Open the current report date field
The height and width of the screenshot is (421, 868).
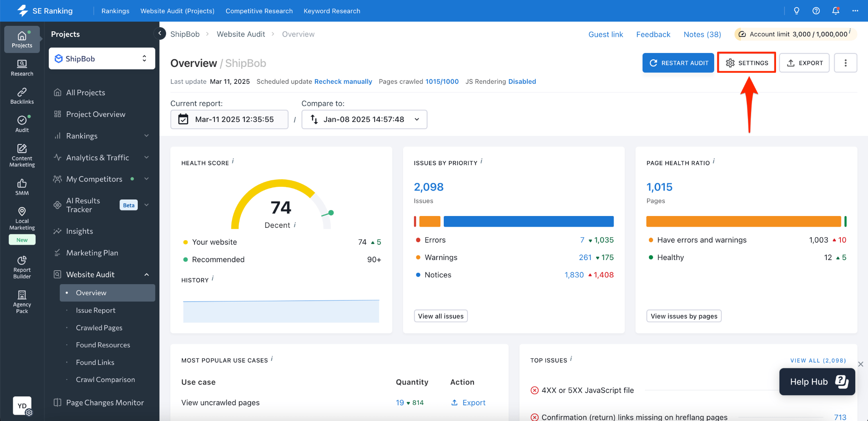click(x=229, y=119)
